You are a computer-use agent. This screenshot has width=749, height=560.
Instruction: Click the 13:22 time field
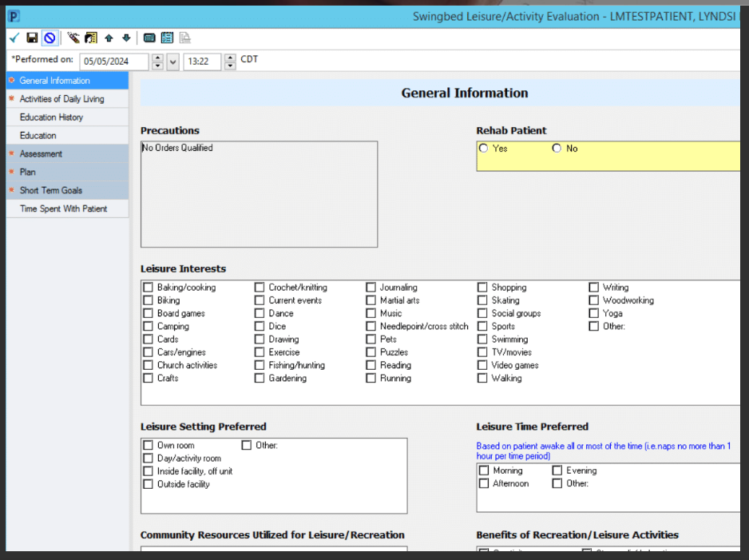tap(202, 62)
